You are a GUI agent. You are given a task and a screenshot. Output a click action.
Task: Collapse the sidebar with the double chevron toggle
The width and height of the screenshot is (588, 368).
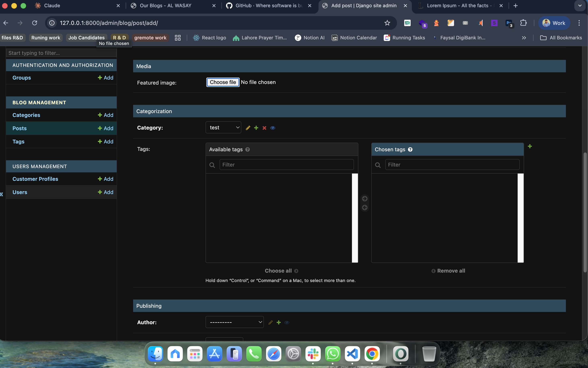click(2, 194)
